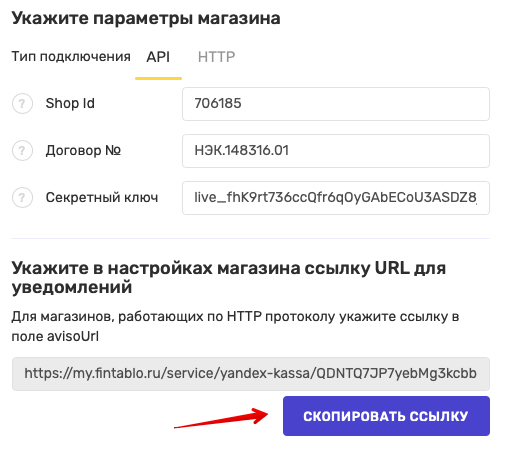The height and width of the screenshot is (453, 508).
Task: Click the heading Укажите параметры магазина
Action: 146,18
